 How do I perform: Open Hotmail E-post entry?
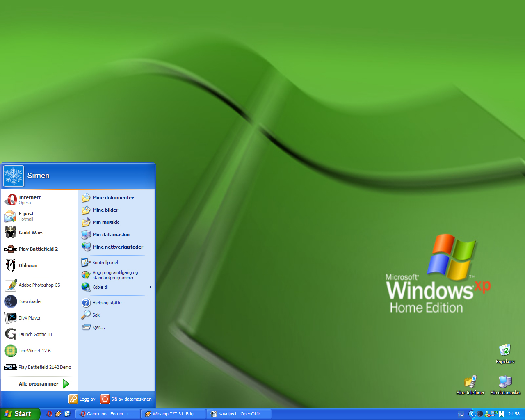[39, 216]
